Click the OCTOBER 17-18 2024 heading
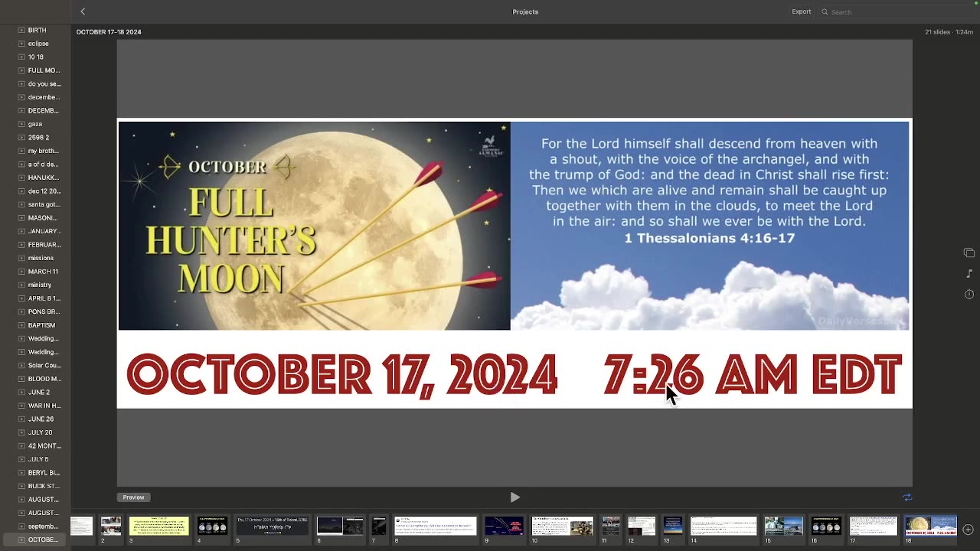This screenshot has width=980, height=551. (x=109, y=32)
